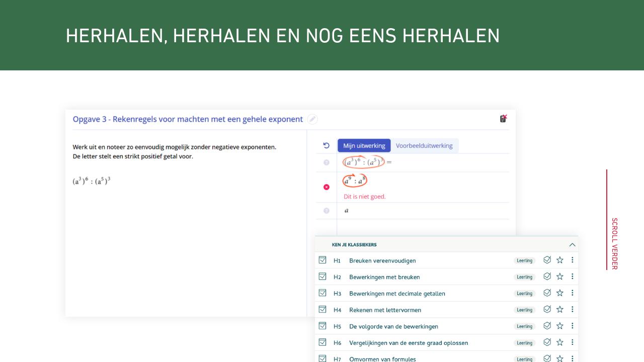This screenshot has height=362, width=644.
Task: Star the exercise De volgorde van de bewerkingen
Action: click(559, 326)
